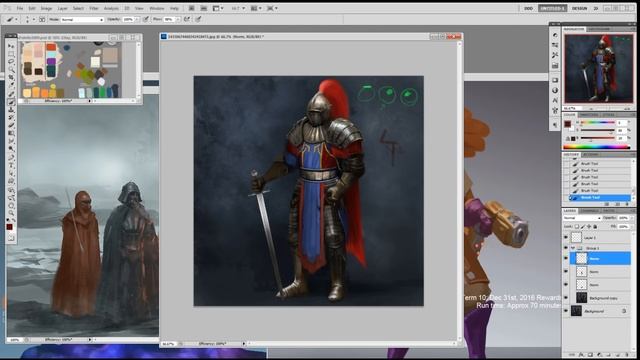Image resolution: width=640 pixels, height=360 pixels.
Task: Select the Zoom tool in the toolbox
Action: (11, 212)
